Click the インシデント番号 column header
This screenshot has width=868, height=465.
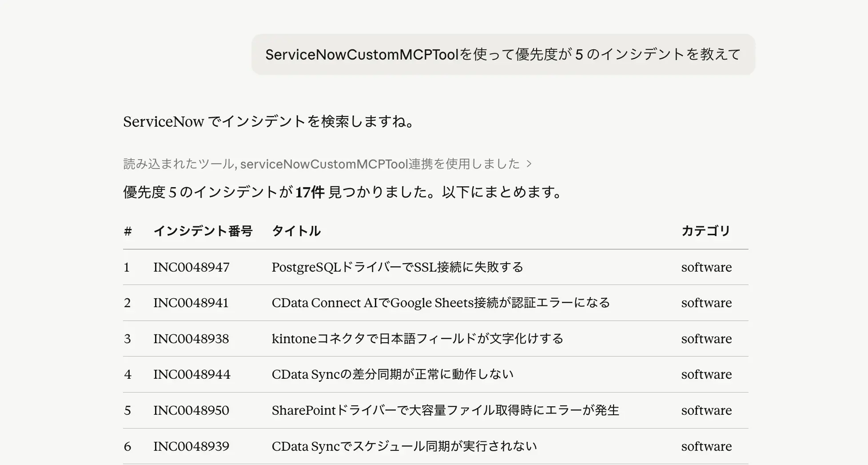[204, 231]
